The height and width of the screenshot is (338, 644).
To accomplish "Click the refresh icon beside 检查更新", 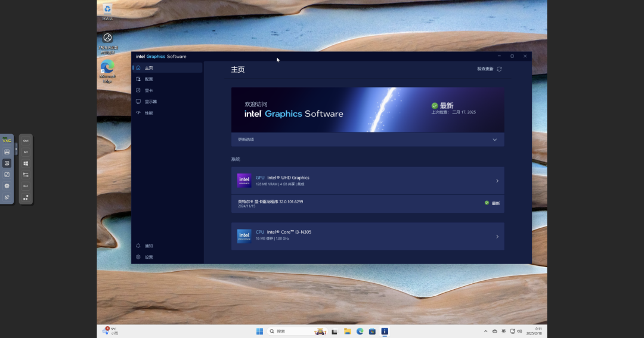I will [x=499, y=69].
